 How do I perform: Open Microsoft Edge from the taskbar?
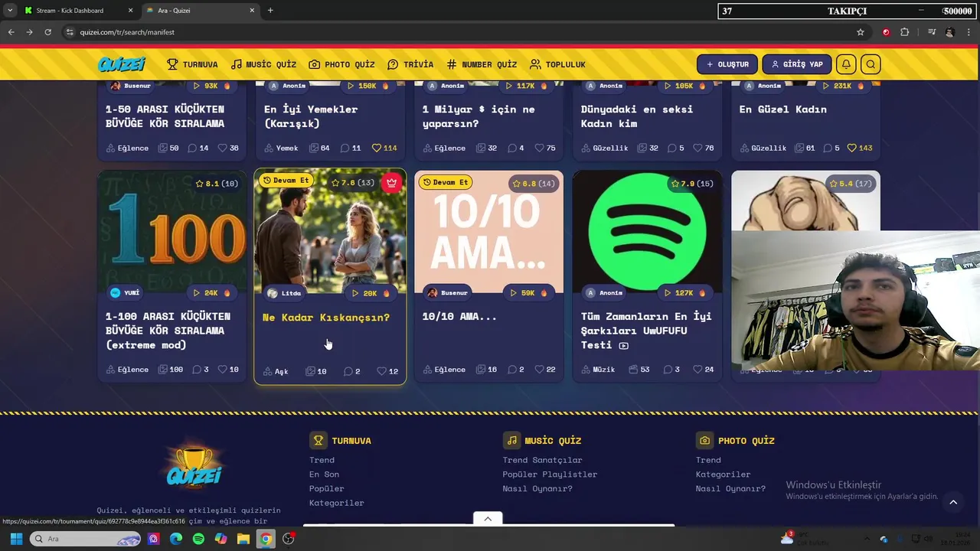[x=176, y=539]
